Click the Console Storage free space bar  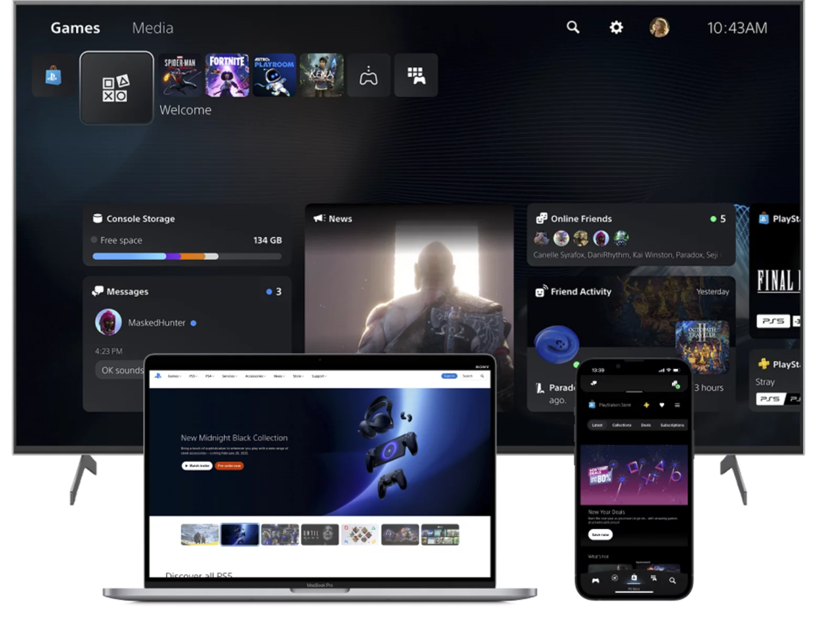click(x=186, y=256)
